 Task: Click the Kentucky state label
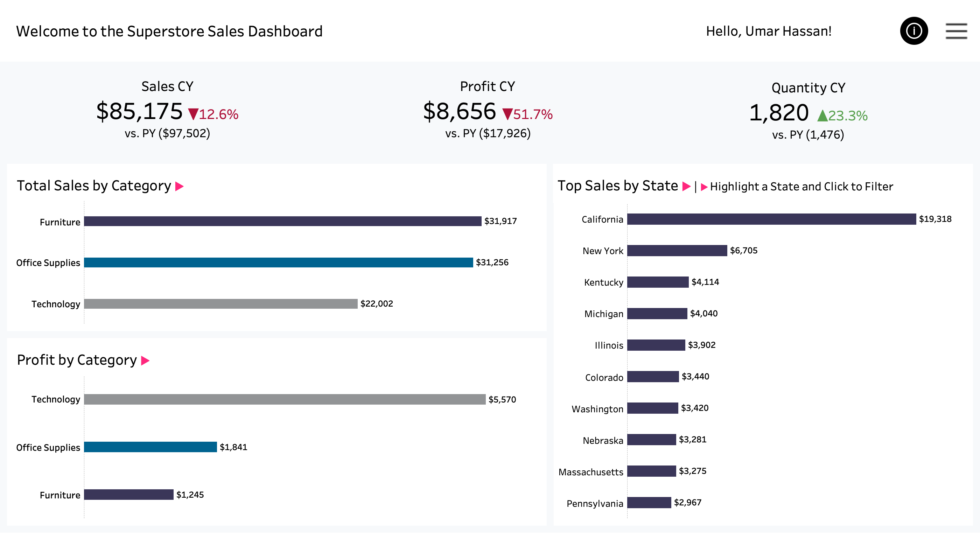pos(603,283)
